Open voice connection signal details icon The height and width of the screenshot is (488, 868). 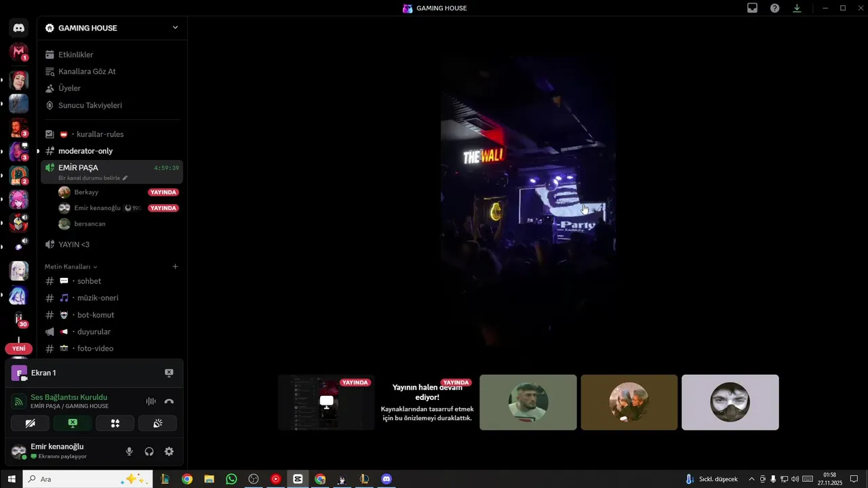(x=19, y=401)
